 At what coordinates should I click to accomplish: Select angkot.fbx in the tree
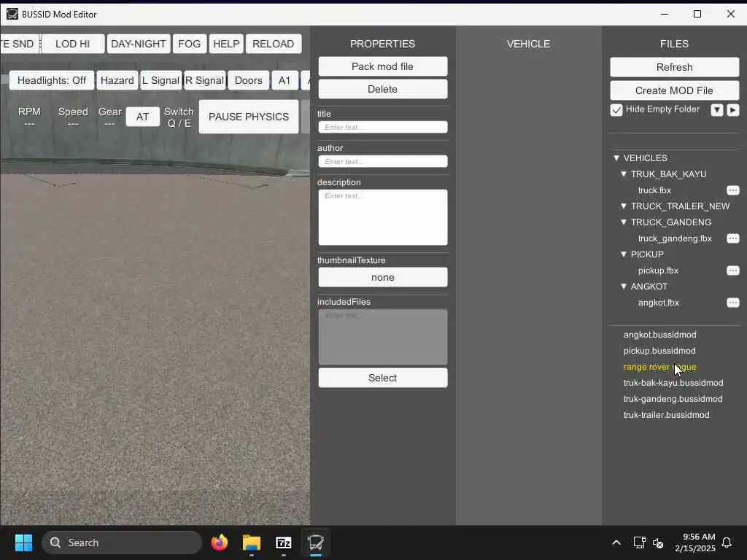pos(659,303)
